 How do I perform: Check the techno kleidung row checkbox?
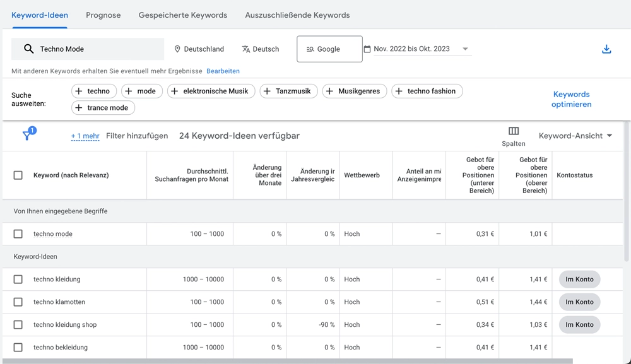point(18,279)
